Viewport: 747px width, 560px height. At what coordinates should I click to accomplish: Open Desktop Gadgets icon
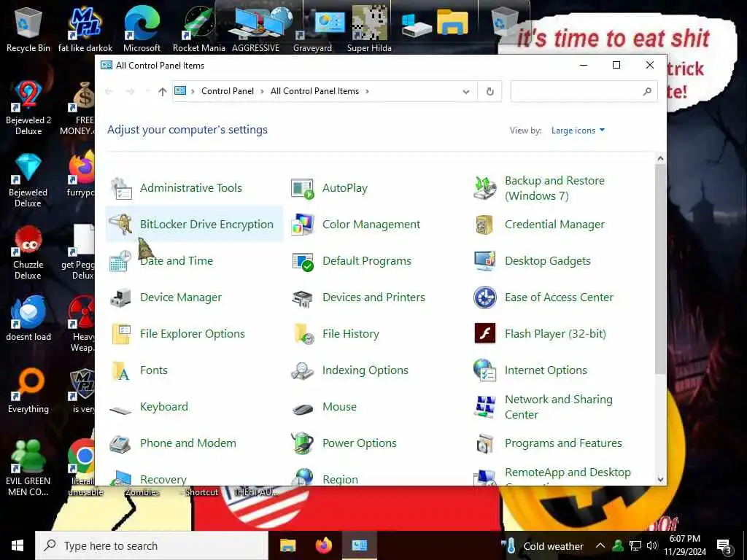[485, 261]
